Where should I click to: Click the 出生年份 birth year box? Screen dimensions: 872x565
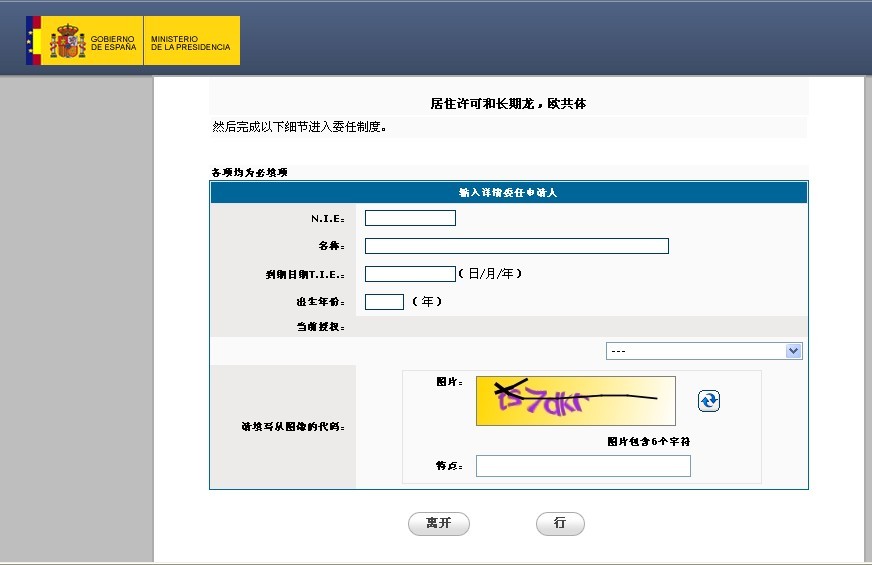tap(384, 302)
